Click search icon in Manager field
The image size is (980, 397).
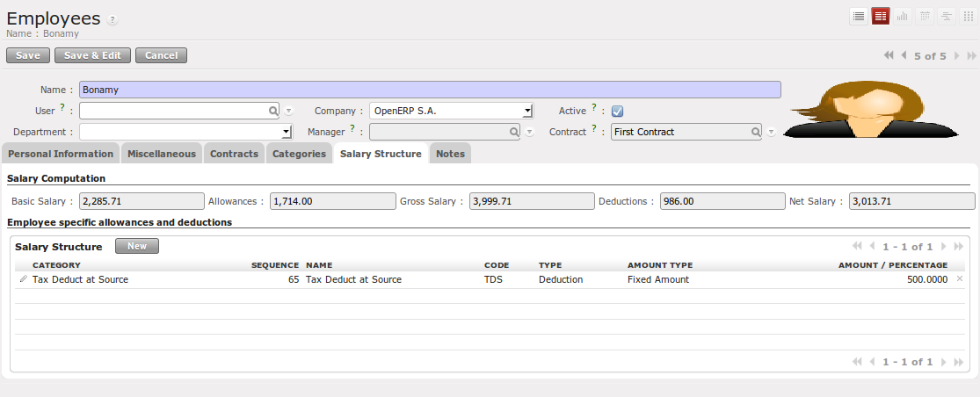coord(514,132)
